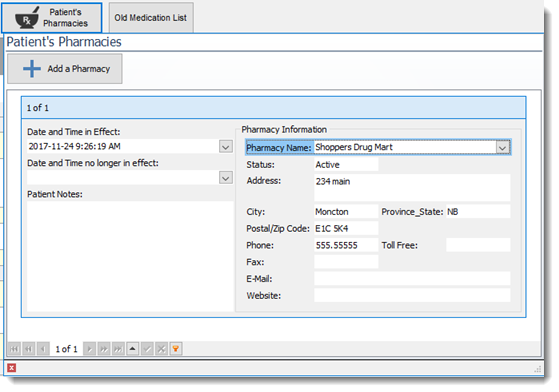Screen dimensions: 559x392
Task: Click the empty no-longer-in-effect date field
Action: pos(123,178)
